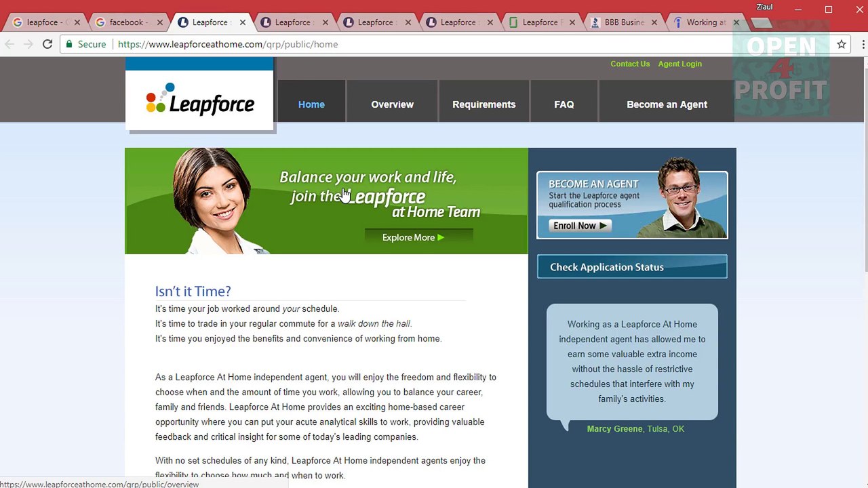
Task: Click Check Application Status button
Action: click(632, 267)
